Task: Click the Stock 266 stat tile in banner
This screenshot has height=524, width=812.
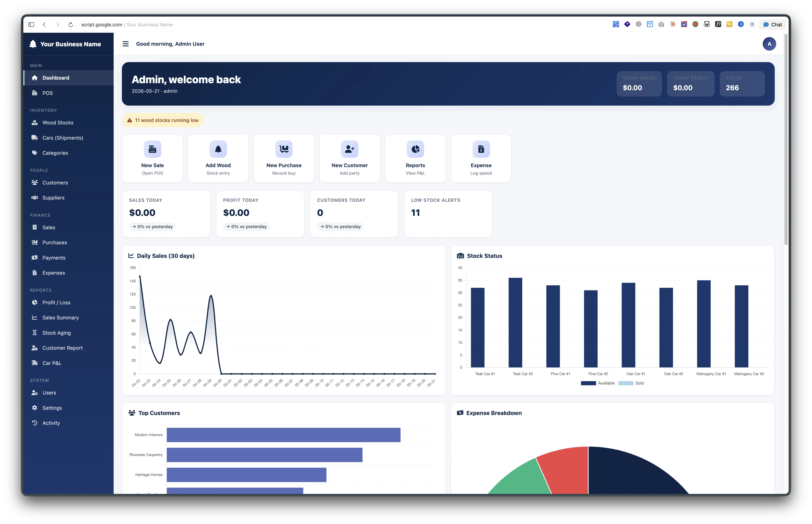Action: [x=742, y=84]
